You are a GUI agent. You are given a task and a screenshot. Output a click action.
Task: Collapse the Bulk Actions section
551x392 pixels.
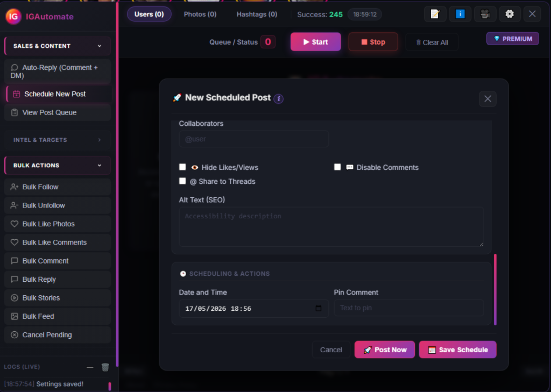pos(58,166)
